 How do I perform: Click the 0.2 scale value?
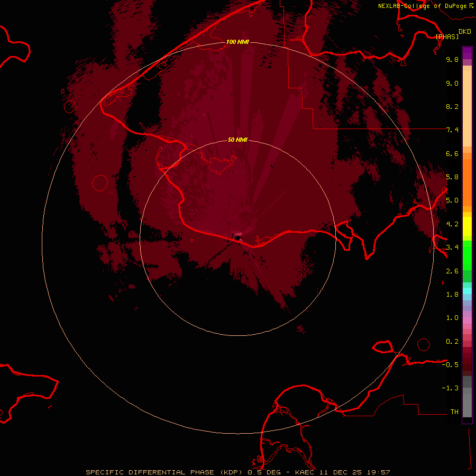click(x=452, y=342)
